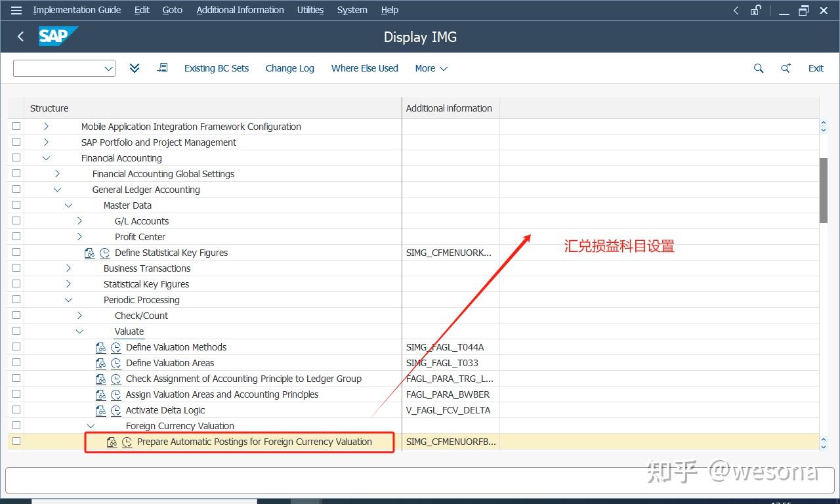Open documentation icon for Prepare Automatic Postings
840x504 pixels.
[x=112, y=442]
